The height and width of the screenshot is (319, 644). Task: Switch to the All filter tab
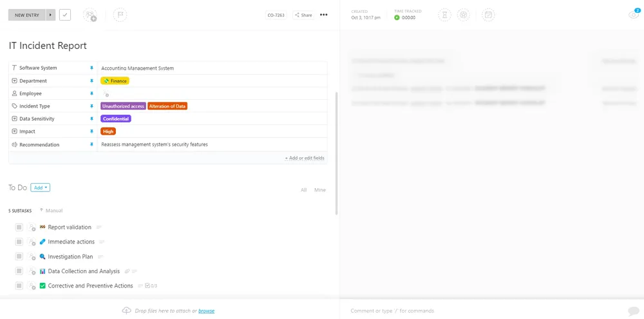(x=303, y=190)
